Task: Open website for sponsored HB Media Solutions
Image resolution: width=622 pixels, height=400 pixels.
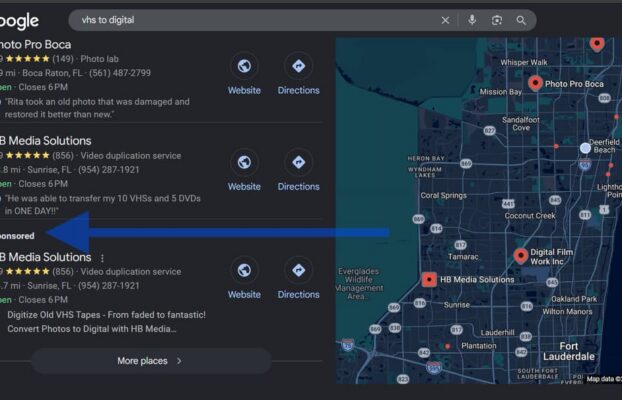Action: [x=244, y=270]
